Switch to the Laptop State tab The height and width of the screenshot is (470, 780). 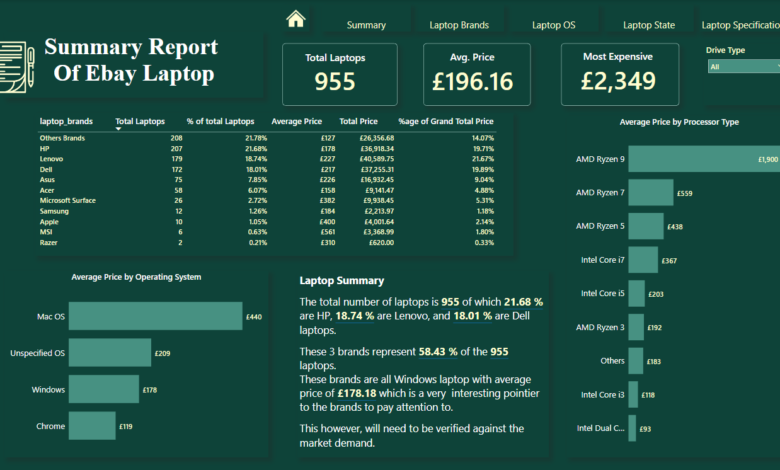pos(649,25)
